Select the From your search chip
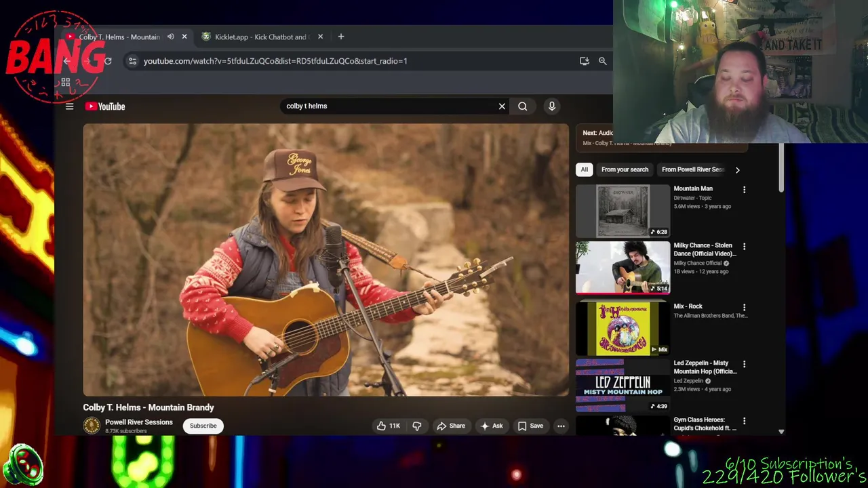Image resolution: width=868 pixels, height=488 pixels. click(x=625, y=169)
